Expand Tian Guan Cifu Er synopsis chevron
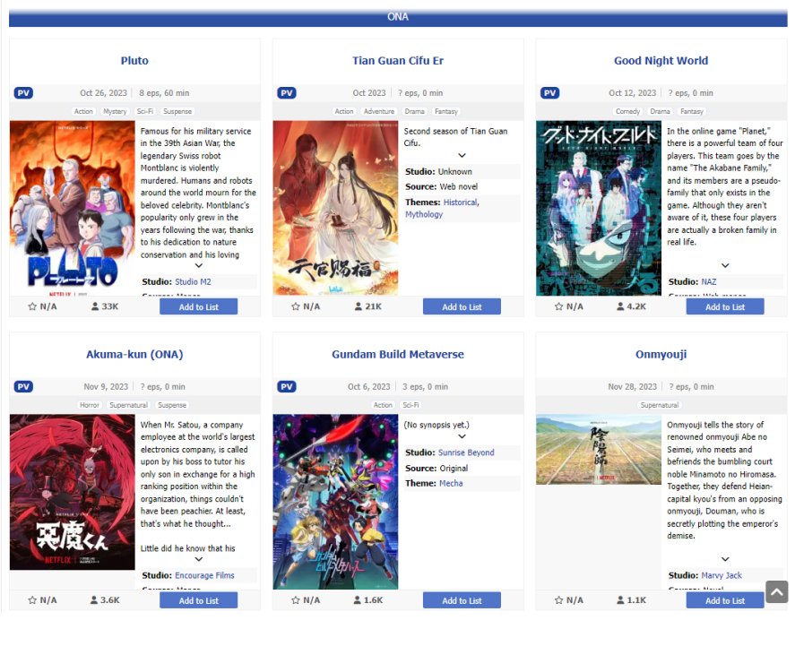This screenshot has width=795, height=672. click(462, 156)
